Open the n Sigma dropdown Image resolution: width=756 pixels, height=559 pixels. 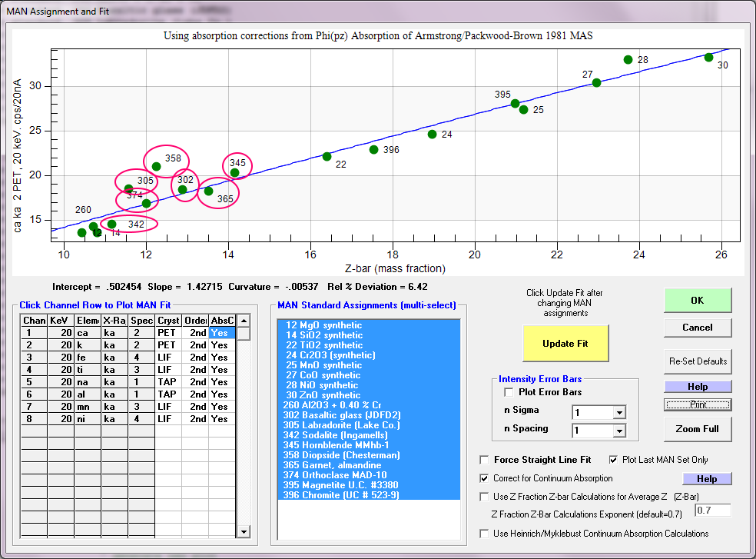pos(619,412)
